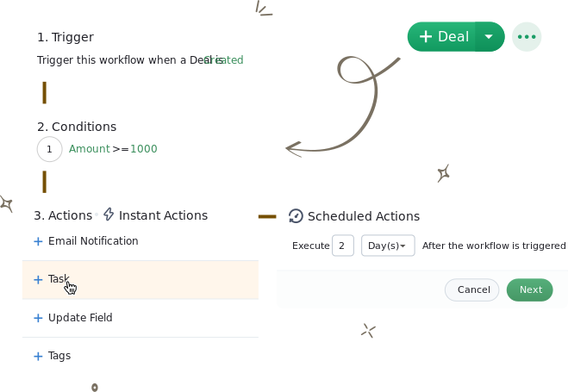Open the three-dots more options menu

[x=527, y=36]
